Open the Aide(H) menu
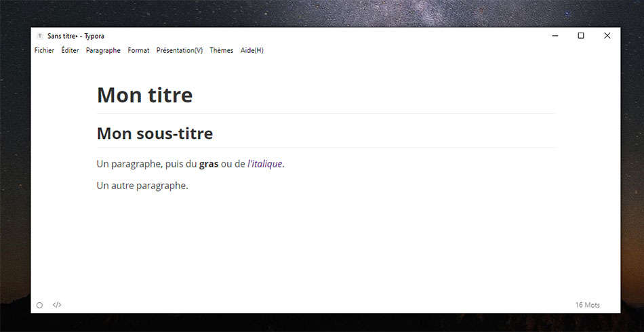 251,50
